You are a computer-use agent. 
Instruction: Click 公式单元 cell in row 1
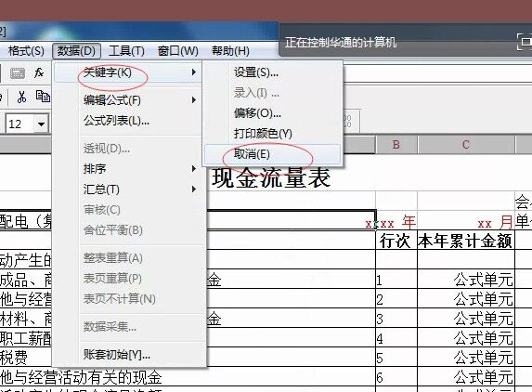tap(466, 280)
